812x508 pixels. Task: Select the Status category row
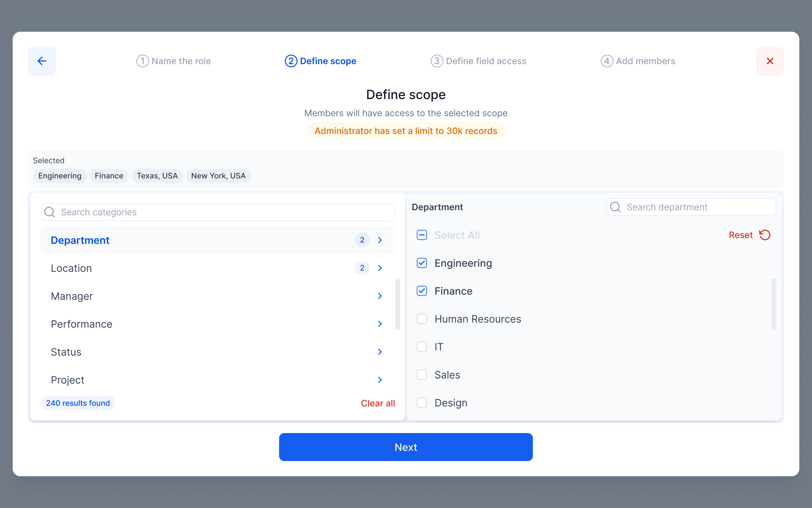click(218, 351)
